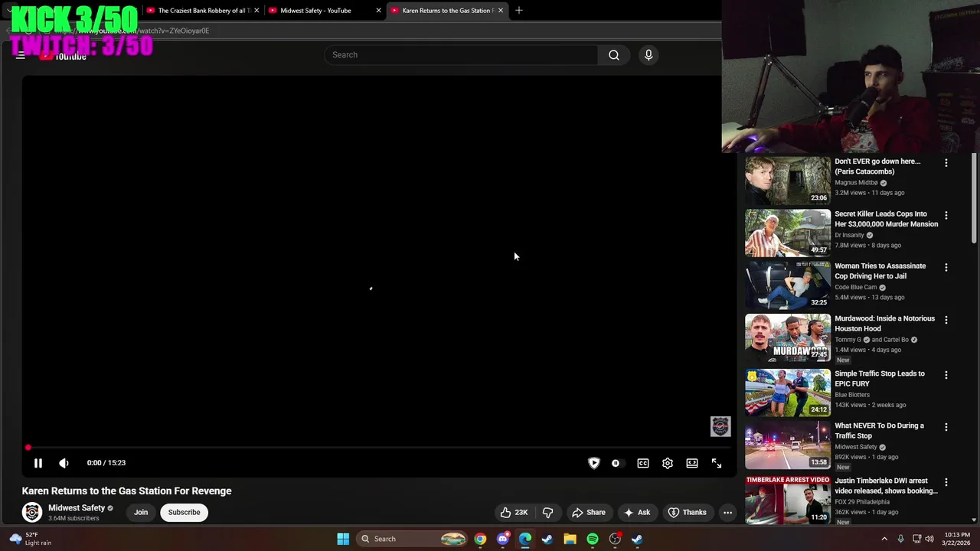Like the video (23K thumbs up)
Viewport: 980px width, 551px height.
(x=514, y=513)
